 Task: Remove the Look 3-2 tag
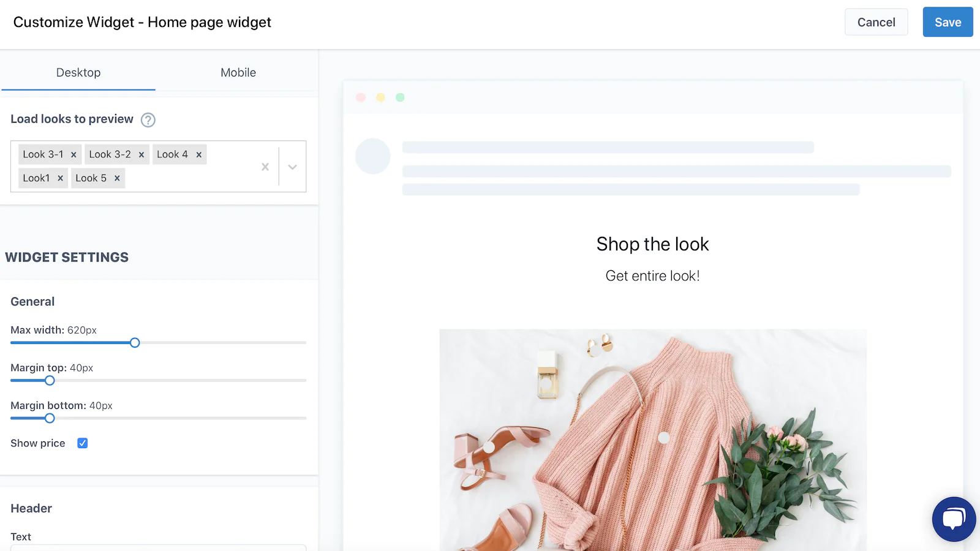pos(141,155)
